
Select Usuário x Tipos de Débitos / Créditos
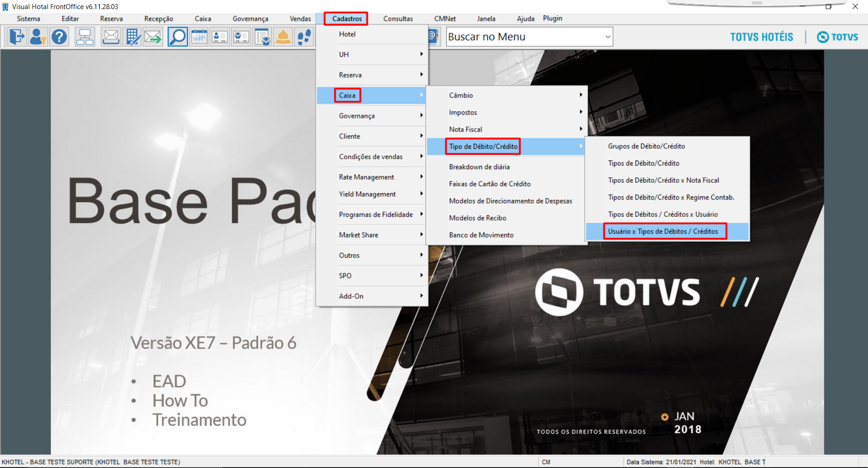pyautogui.click(x=667, y=231)
